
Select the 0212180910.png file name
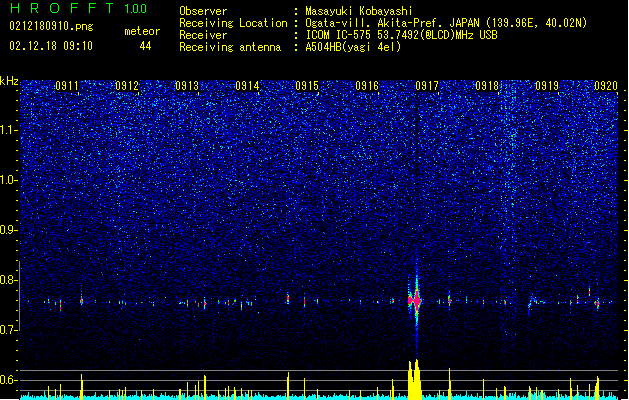coord(51,26)
